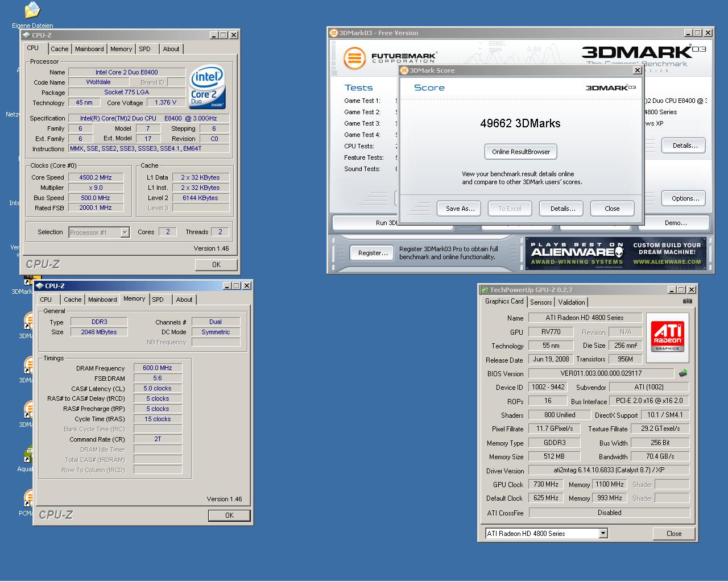Click the Level 2 cache 6144 KBytes value

pos(200,198)
